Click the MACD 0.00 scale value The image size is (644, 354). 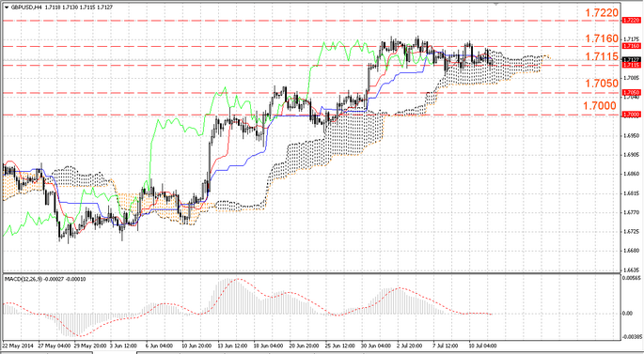(x=628, y=314)
